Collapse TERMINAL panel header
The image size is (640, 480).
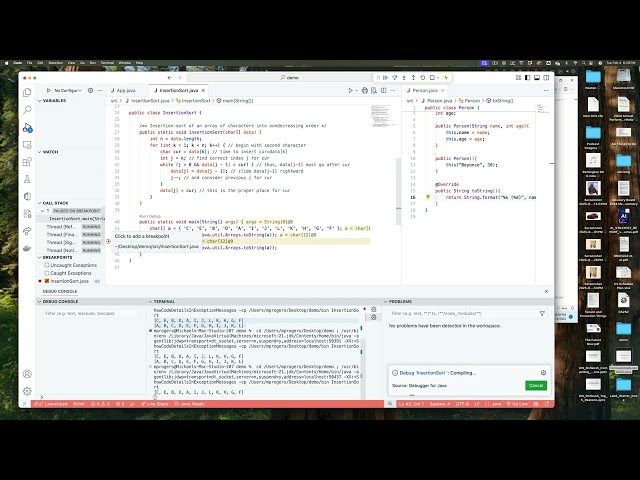[150, 301]
